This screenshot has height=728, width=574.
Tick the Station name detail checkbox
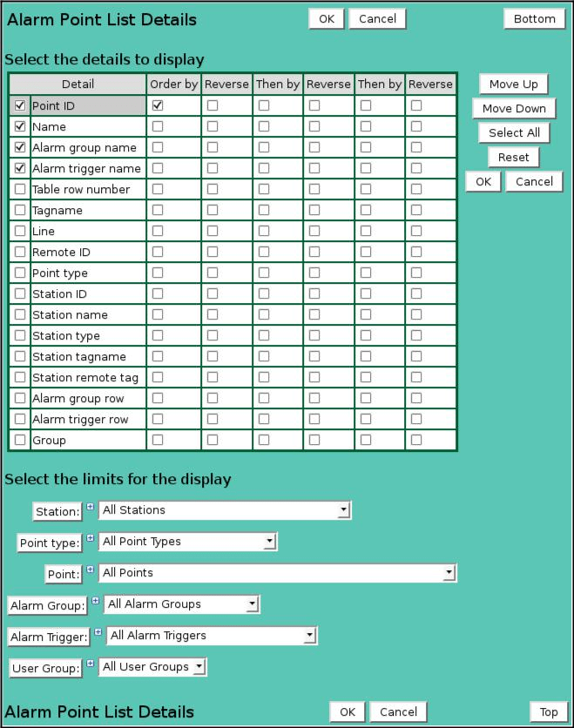click(x=20, y=314)
